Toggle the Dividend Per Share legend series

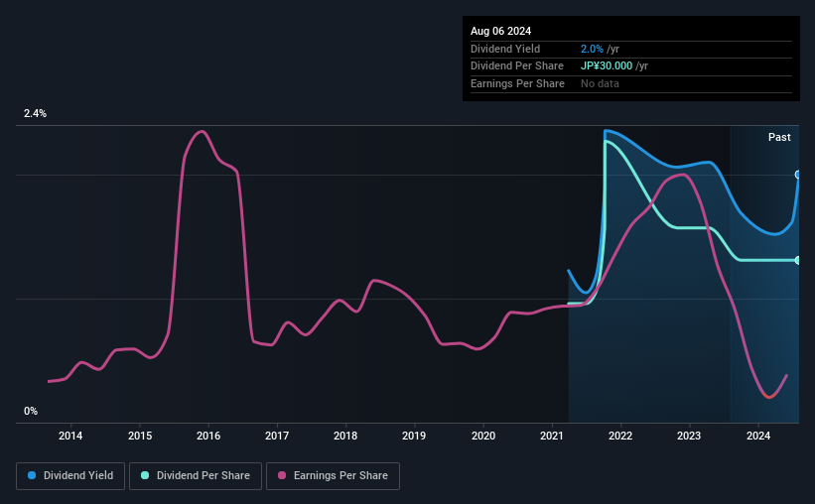tap(197, 476)
